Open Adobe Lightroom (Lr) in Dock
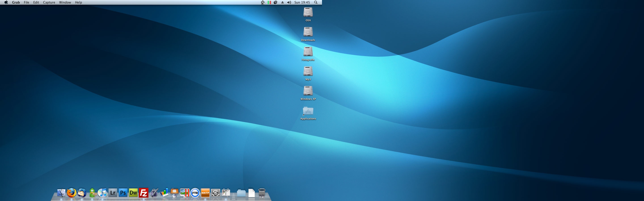Screen dimensions: 644x201 (x=113, y=193)
